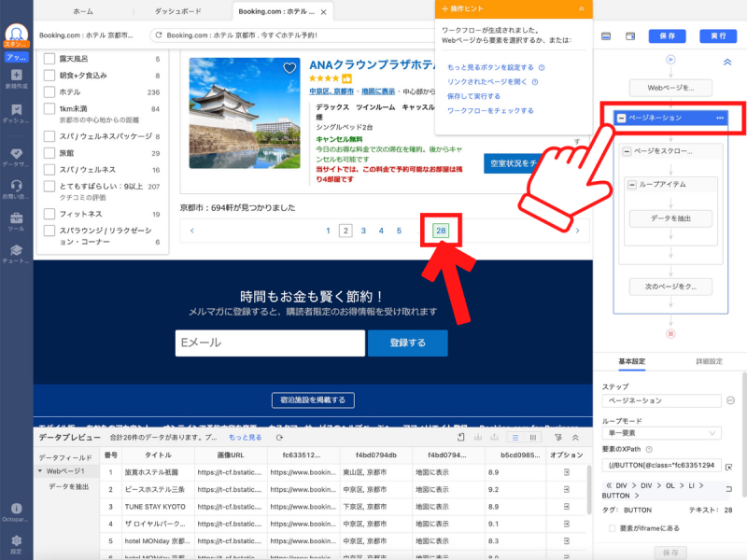Viewport: 747px width, 560px height.
Task: Open the 設定 gear icon
Action: [x=16, y=540]
